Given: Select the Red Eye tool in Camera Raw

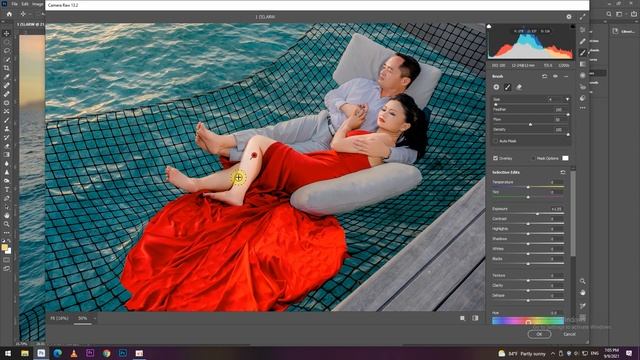Looking at the screenshot, I should pyautogui.click(x=582, y=87).
